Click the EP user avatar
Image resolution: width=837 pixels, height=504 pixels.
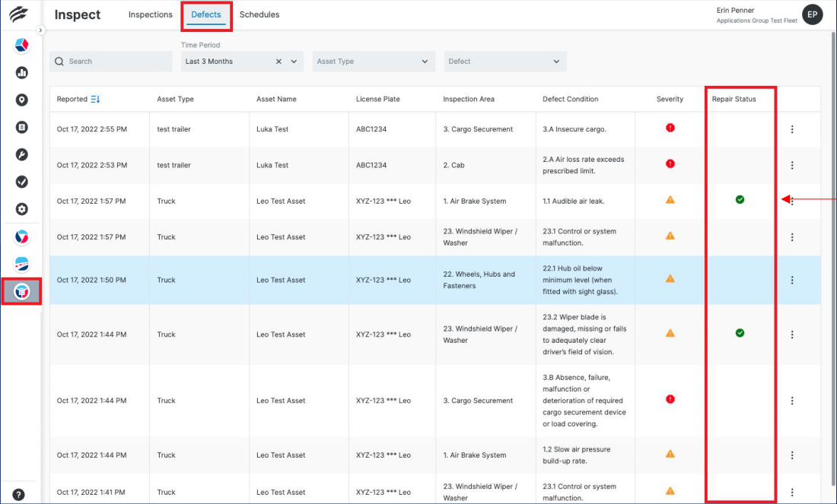click(812, 14)
